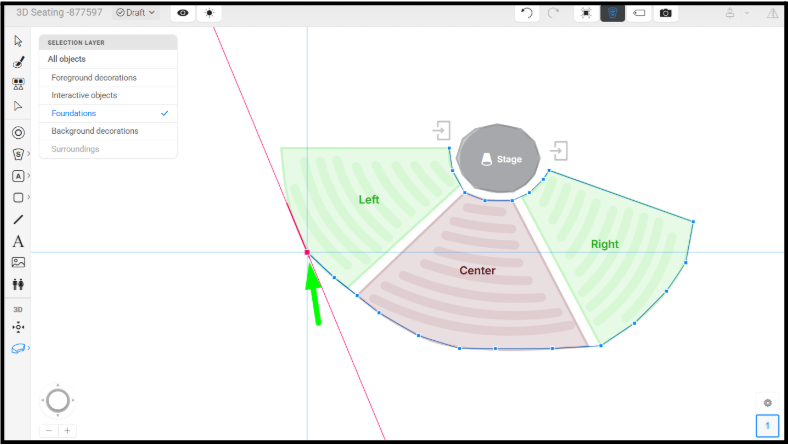
Task: Select the Stage object
Action: point(499,158)
